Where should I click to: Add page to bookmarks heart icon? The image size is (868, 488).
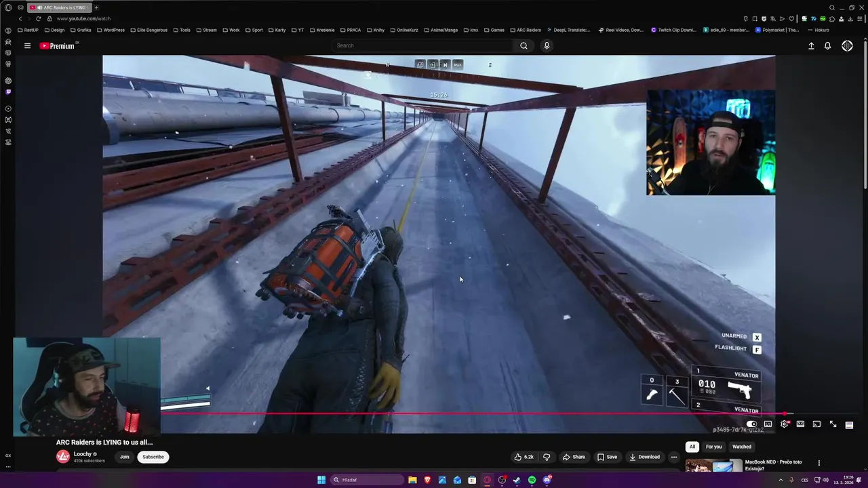(791, 19)
